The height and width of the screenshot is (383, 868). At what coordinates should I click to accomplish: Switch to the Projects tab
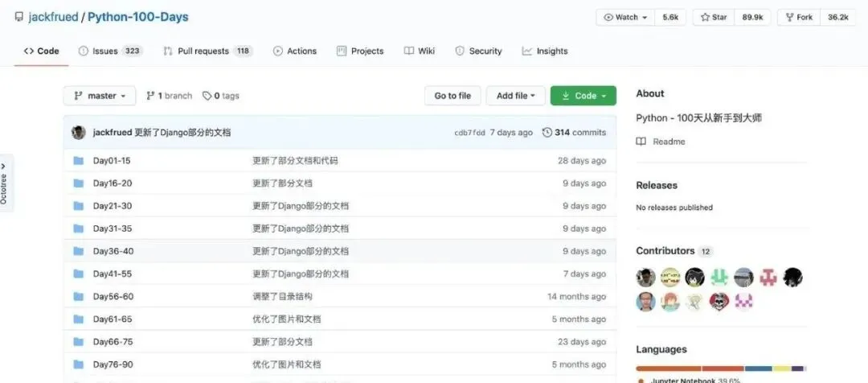360,51
